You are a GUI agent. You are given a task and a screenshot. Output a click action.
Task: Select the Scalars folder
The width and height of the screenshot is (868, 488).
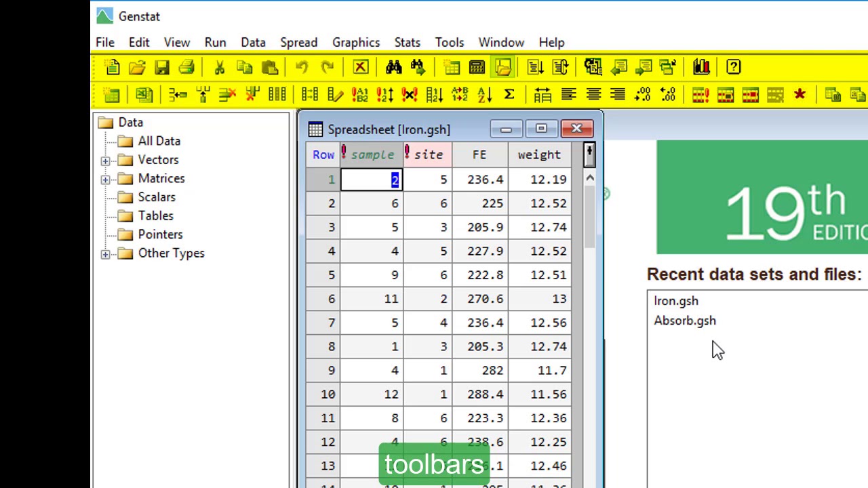coord(156,197)
